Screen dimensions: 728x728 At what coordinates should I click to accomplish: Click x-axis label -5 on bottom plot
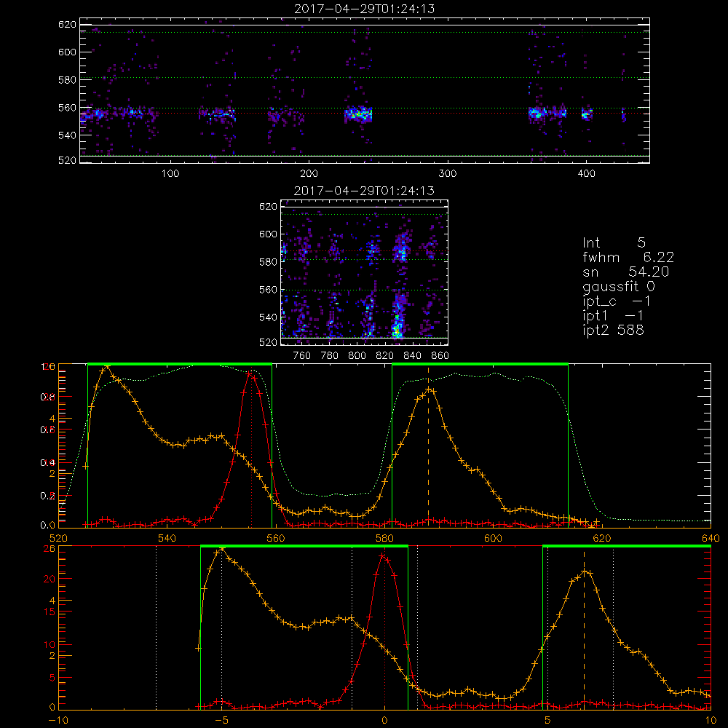click(x=221, y=720)
